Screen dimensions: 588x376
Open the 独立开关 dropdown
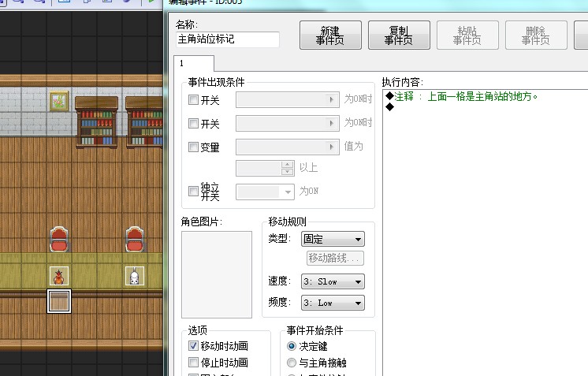pyautogui.click(x=265, y=192)
